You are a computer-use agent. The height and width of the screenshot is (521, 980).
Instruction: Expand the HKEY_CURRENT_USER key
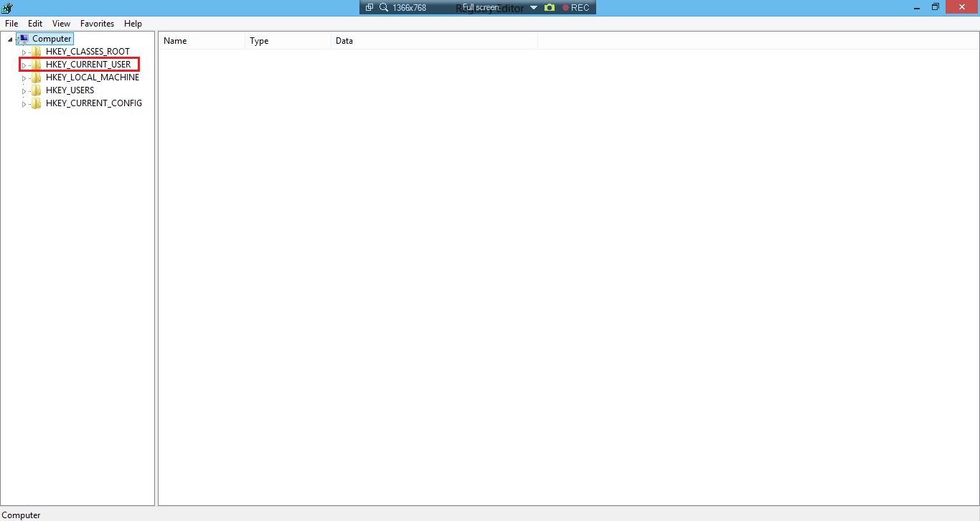click(24, 65)
